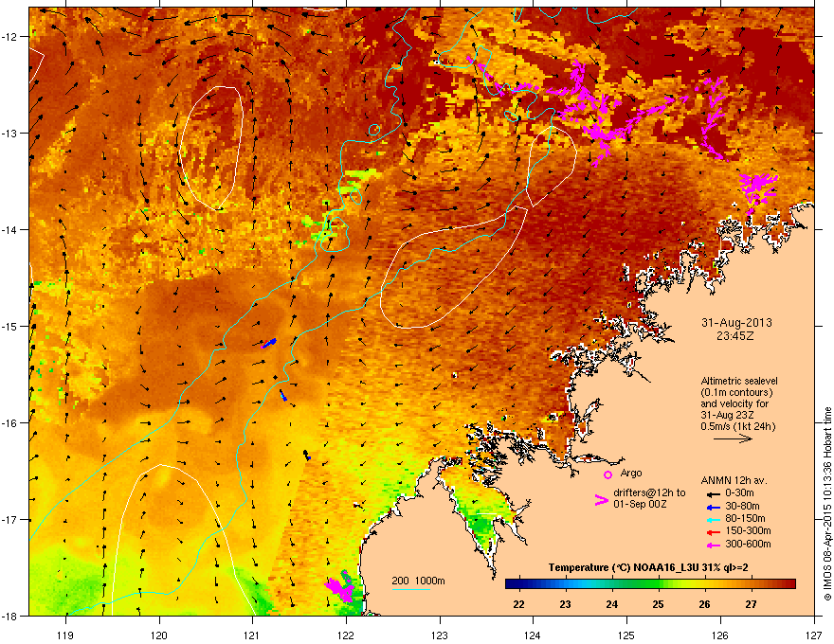This screenshot has width=834, height=644.
Task: Click the 25 colorbar tick label
Action: point(658,604)
